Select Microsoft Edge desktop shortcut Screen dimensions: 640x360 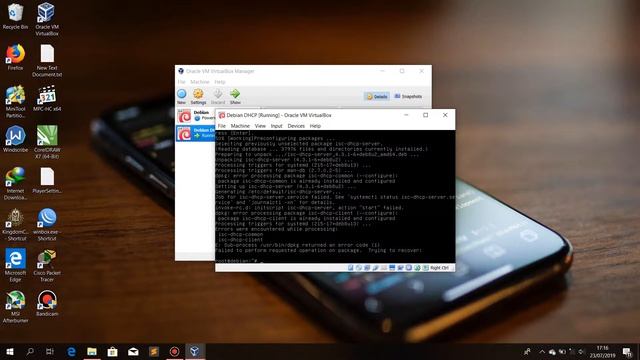(x=16, y=265)
